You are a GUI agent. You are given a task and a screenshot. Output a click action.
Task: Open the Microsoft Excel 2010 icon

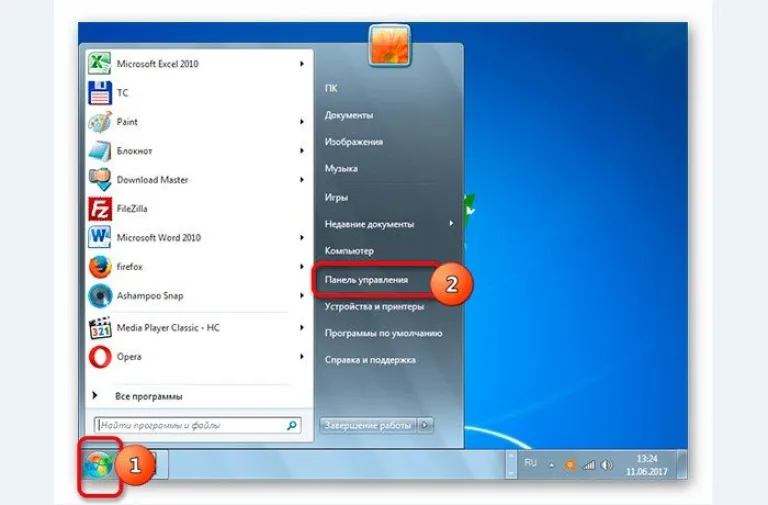pos(100,64)
